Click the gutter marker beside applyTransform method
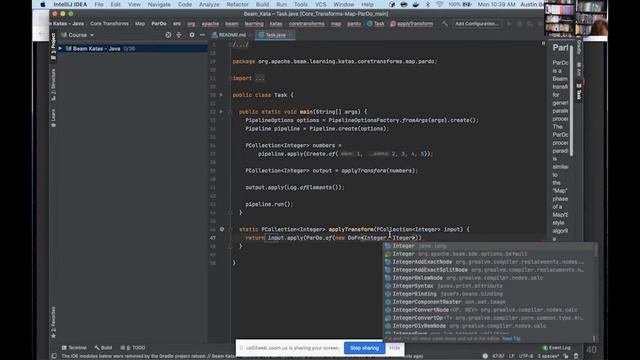This screenshot has height=360, width=640. click(x=222, y=229)
